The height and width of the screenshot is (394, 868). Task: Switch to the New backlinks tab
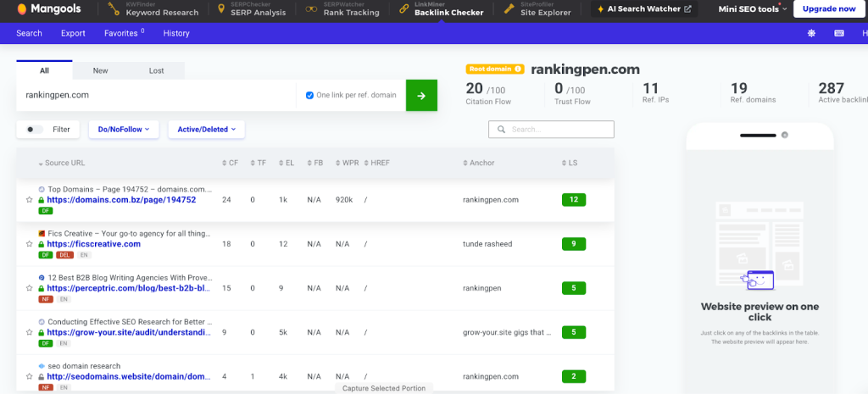[100, 71]
